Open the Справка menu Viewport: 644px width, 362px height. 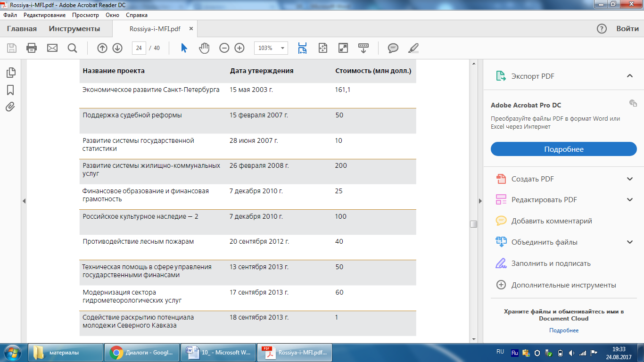pos(137,15)
